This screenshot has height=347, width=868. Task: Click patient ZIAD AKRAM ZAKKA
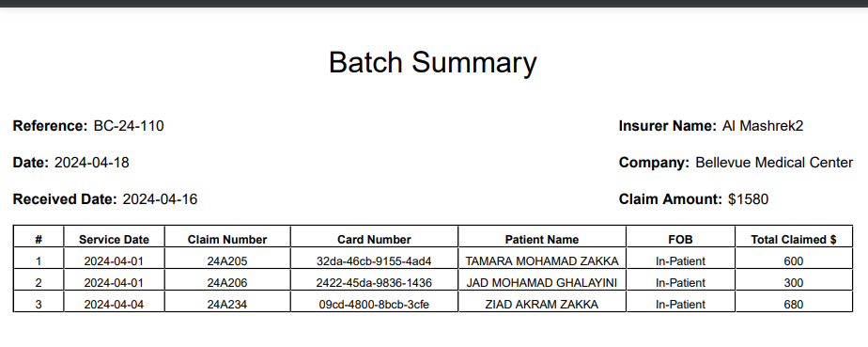(542, 305)
